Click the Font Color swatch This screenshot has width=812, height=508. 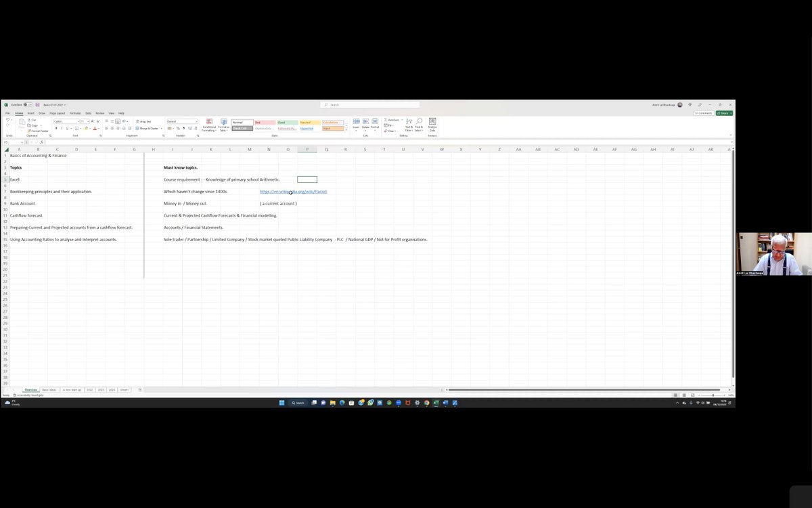95,128
